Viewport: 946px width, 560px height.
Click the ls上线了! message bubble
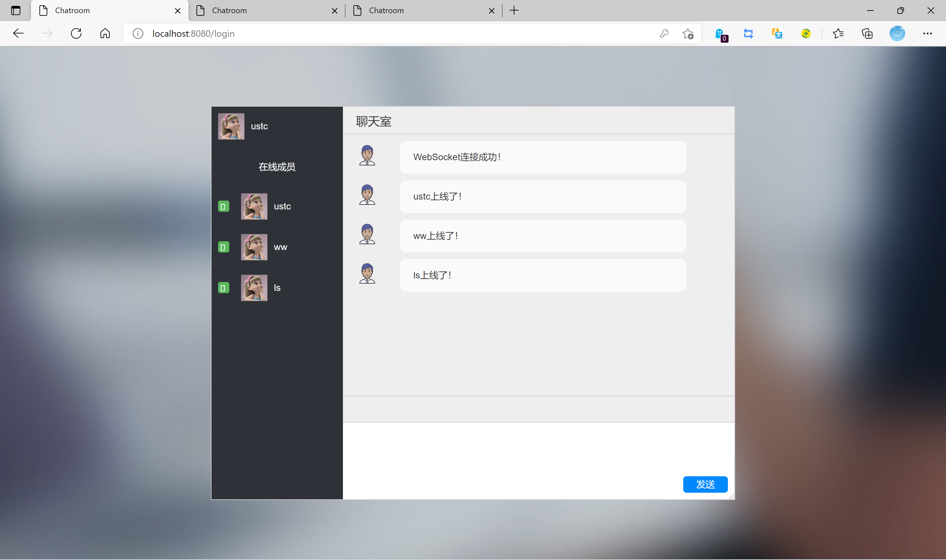point(543,275)
